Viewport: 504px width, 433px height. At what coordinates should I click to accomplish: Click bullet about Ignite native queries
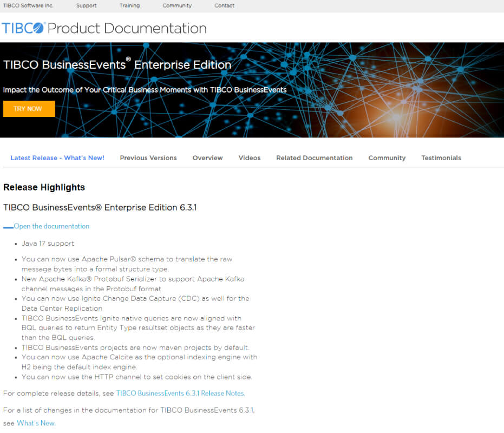(x=138, y=327)
